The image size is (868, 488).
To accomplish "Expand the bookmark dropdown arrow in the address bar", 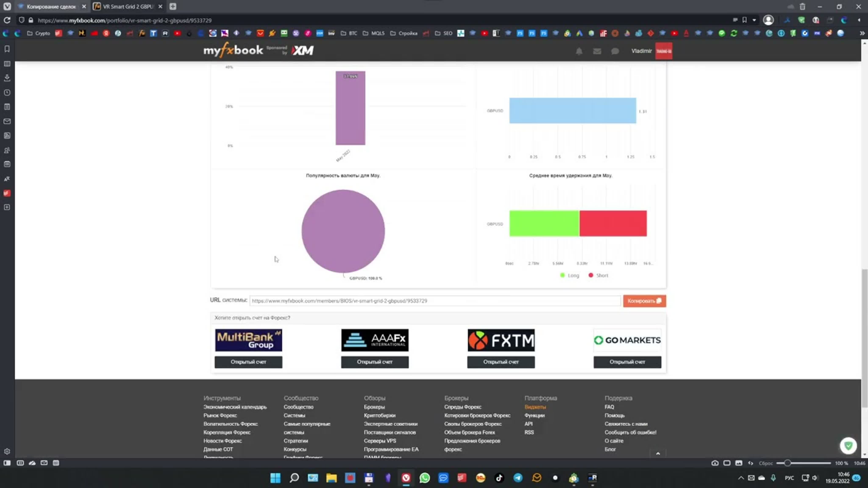I will (754, 20).
